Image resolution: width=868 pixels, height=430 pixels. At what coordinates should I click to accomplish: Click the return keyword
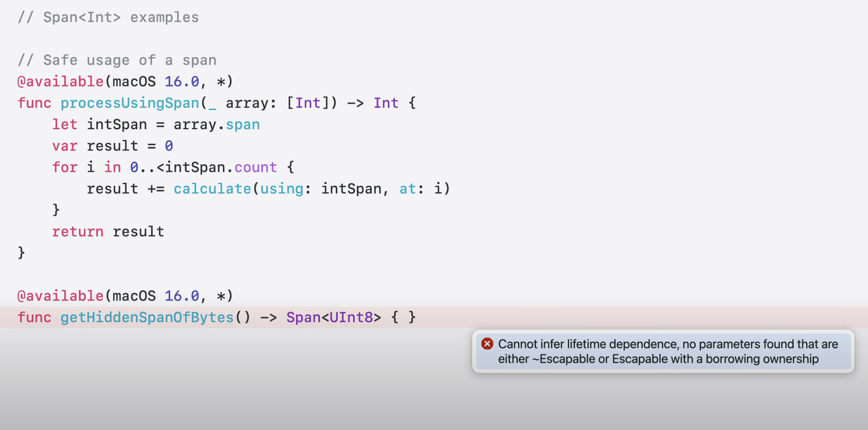[78, 232]
